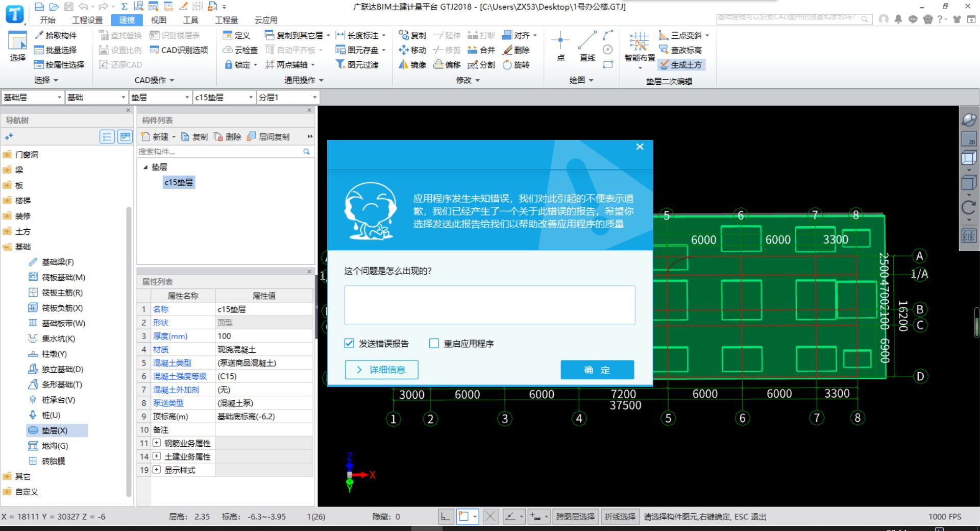The width and height of the screenshot is (980, 531).
Task: Run 云检查 cloud check
Action: coord(240,50)
